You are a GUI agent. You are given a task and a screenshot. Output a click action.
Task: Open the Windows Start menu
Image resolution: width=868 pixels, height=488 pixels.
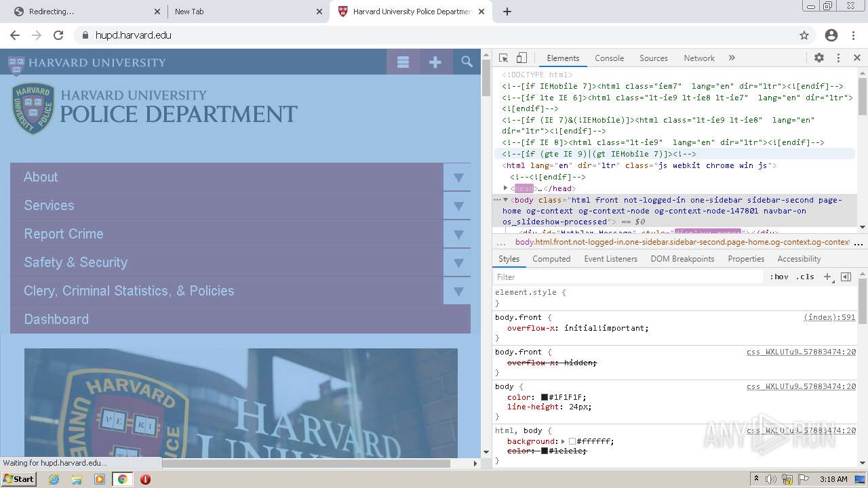point(18,479)
